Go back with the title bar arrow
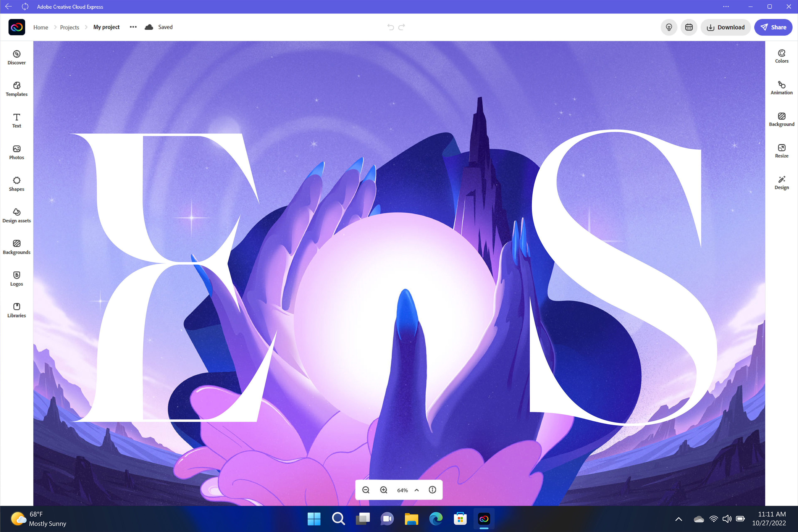The height and width of the screenshot is (532, 798). [x=9, y=6]
